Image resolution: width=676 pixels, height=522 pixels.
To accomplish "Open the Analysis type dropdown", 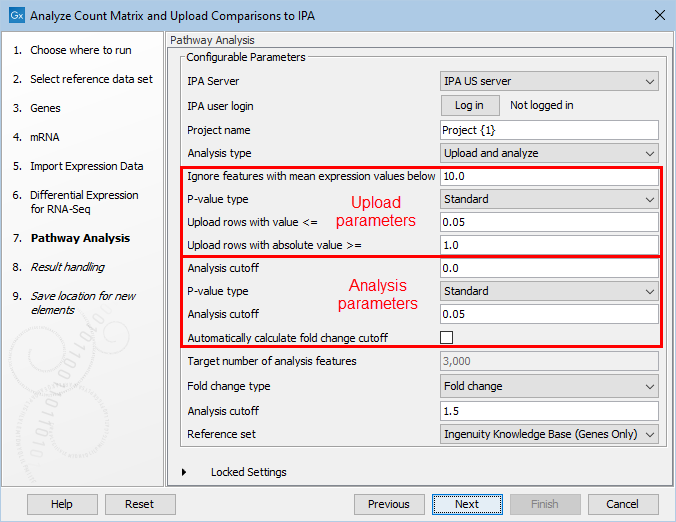I will click(x=549, y=153).
